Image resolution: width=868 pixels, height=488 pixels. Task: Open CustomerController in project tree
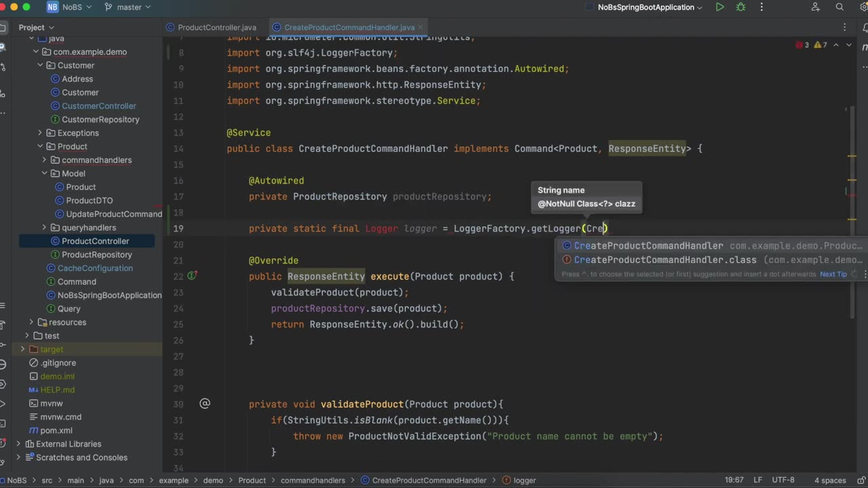tap(98, 106)
